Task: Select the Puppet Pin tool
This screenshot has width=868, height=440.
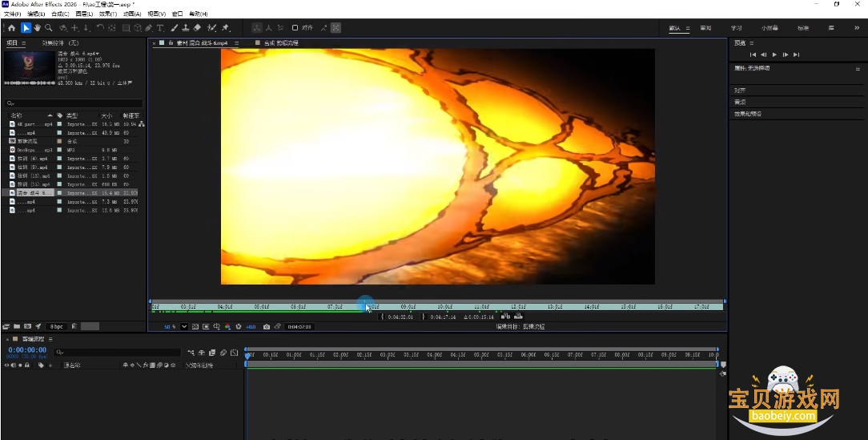Action: [x=225, y=28]
